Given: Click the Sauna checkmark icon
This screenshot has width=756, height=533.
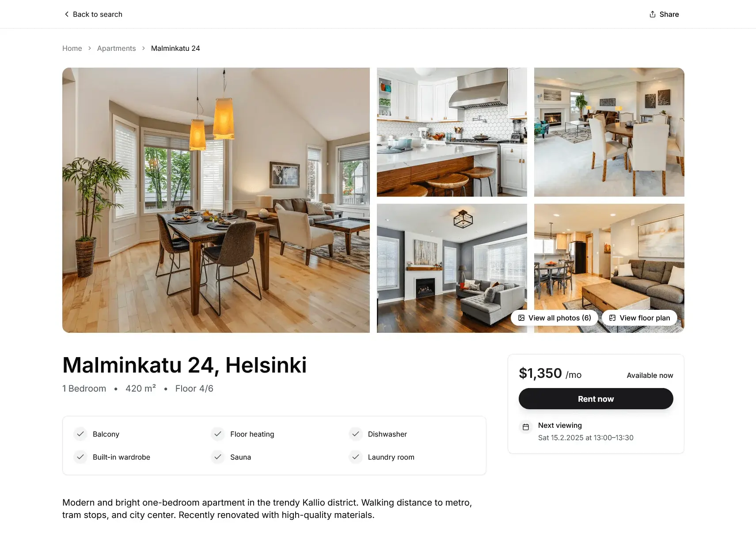Looking at the screenshot, I should 218,457.
